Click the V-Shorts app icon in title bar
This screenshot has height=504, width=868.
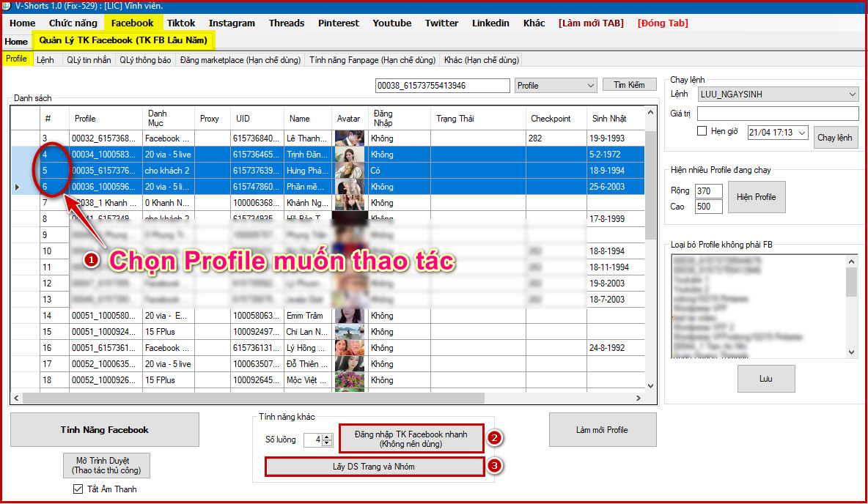pos(7,6)
